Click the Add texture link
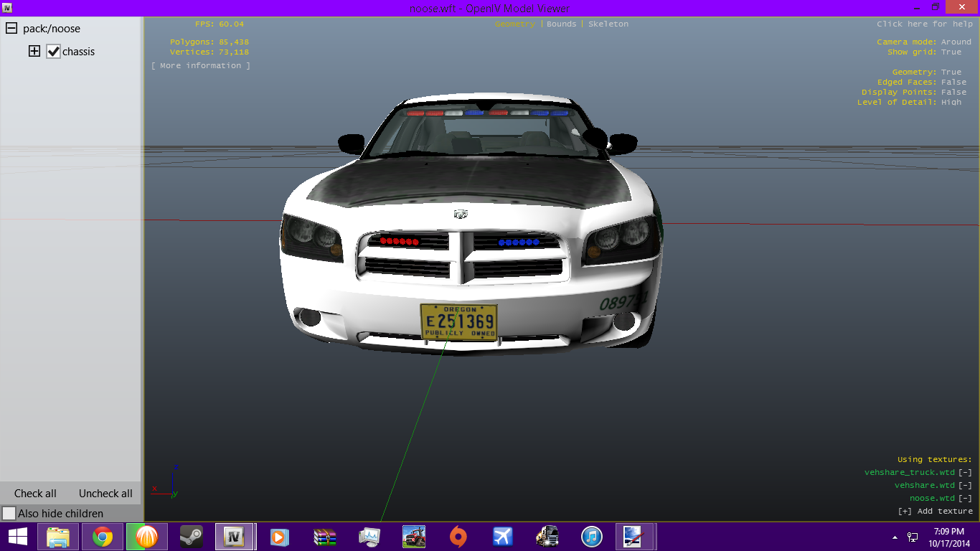This screenshot has width=980, height=551. point(936,512)
